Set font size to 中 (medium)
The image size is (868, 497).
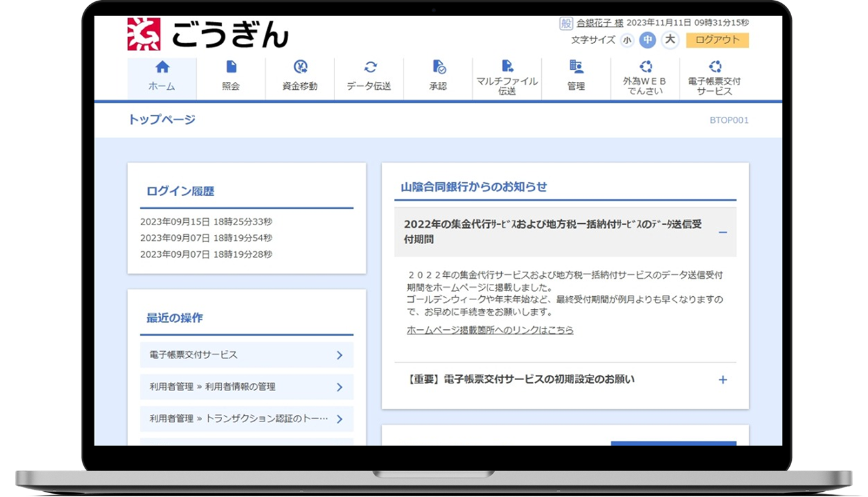(648, 40)
